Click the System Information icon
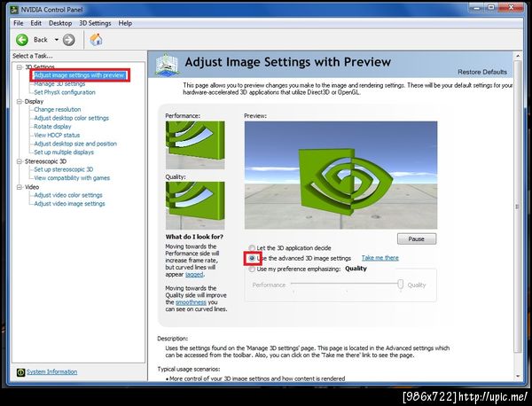This screenshot has width=532, height=406. [x=20, y=372]
